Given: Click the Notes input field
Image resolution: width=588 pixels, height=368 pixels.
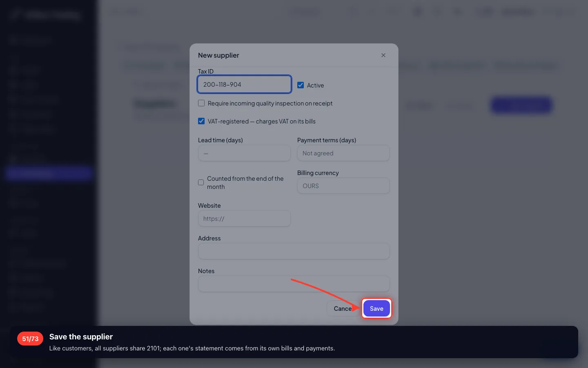Looking at the screenshot, I should click(294, 284).
